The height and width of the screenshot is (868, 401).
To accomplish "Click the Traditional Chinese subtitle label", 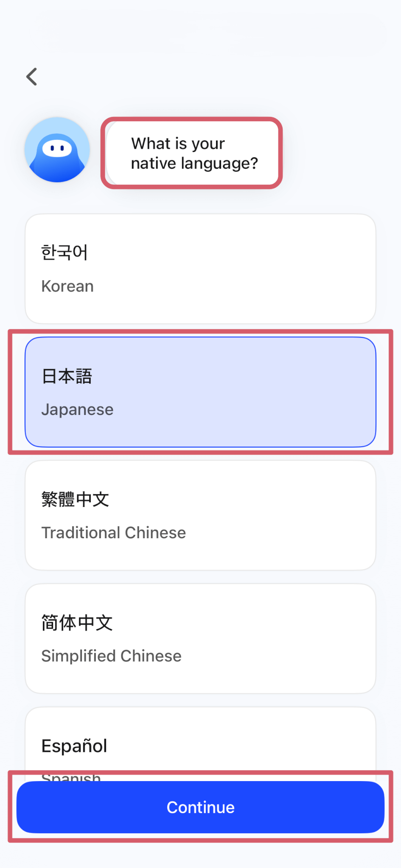I will [113, 533].
